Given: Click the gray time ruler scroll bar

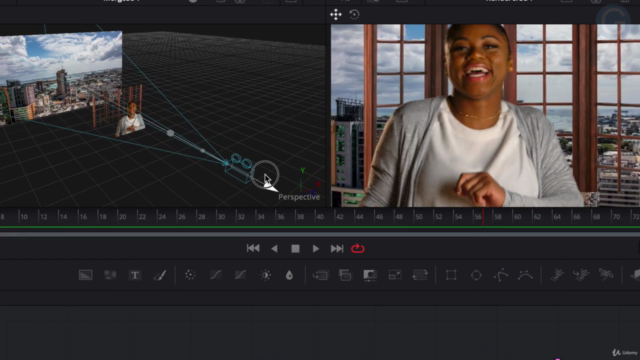Looking at the screenshot, I should click(320, 234).
